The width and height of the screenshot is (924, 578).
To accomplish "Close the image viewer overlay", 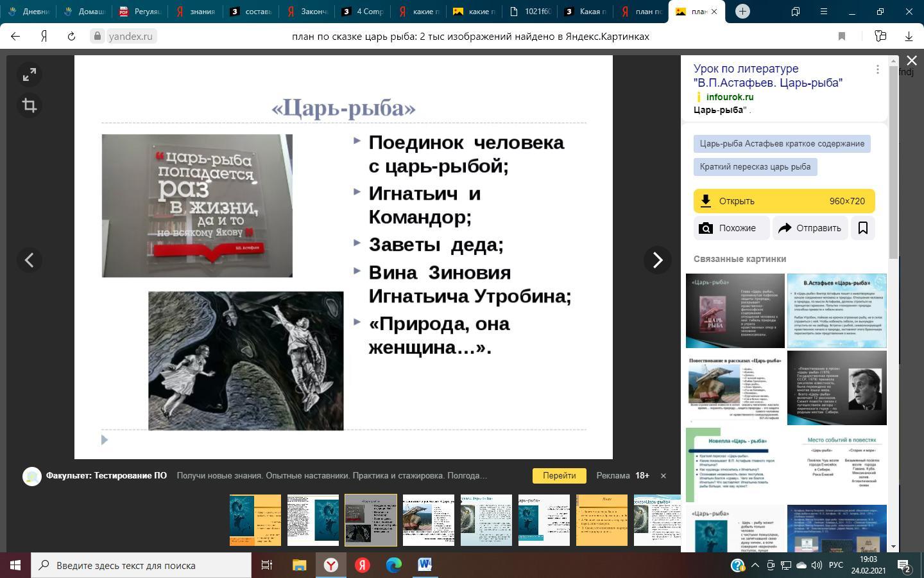I will point(911,60).
